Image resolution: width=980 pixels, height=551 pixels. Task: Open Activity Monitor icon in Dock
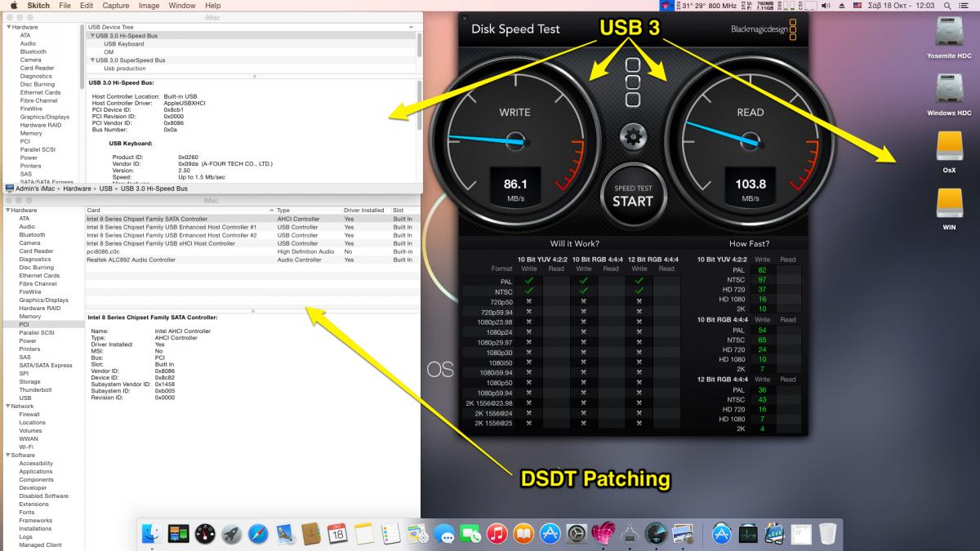[748, 534]
